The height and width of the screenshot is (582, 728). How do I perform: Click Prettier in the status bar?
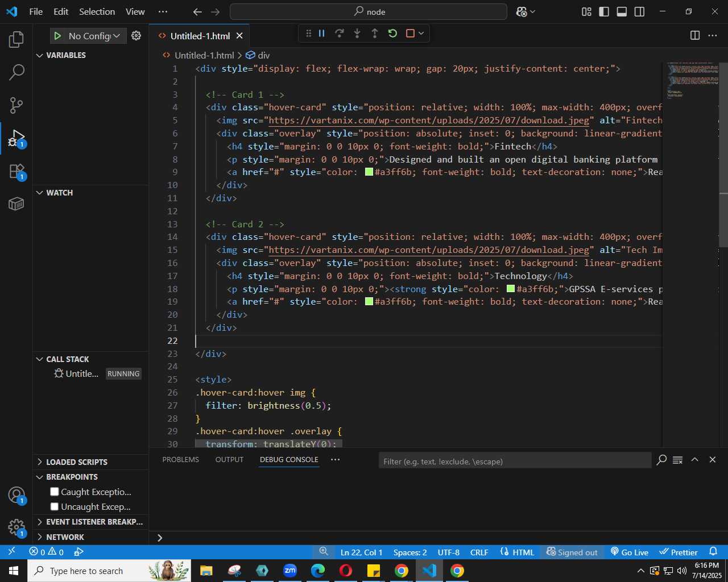click(x=679, y=552)
